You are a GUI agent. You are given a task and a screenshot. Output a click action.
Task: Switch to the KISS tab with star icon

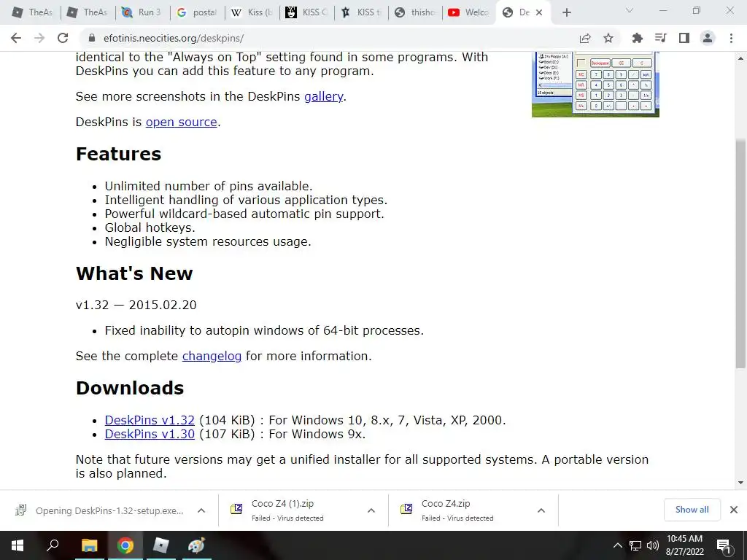click(x=361, y=12)
